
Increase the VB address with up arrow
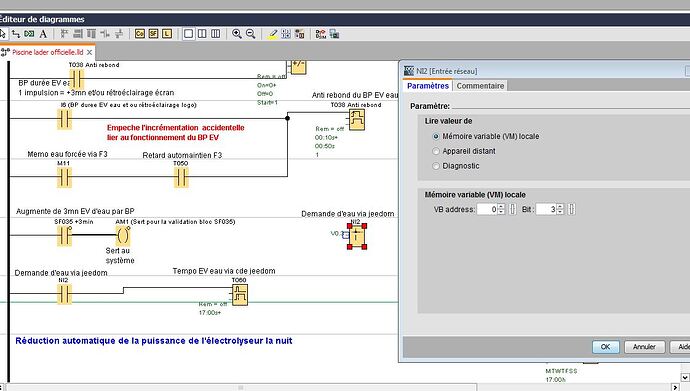tap(501, 207)
